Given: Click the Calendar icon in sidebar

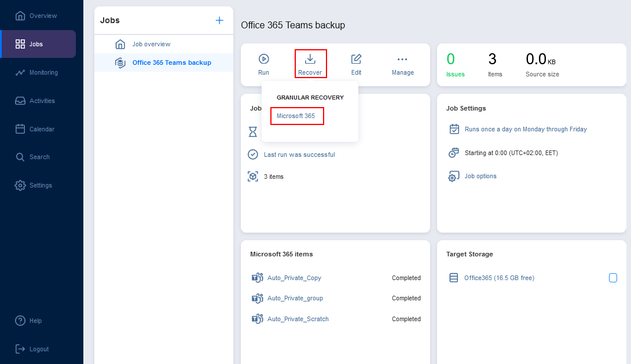Looking at the screenshot, I should point(20,128).
